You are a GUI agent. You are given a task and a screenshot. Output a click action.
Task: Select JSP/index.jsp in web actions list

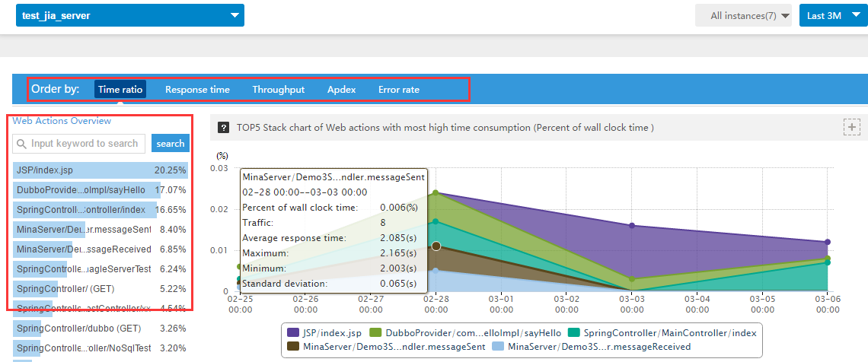[45, 170]
